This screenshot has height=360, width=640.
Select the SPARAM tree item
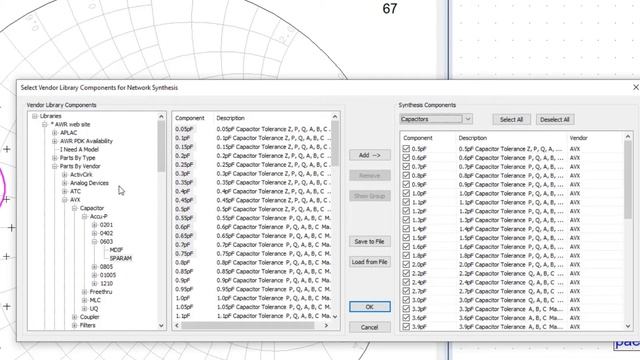point(121,258)
